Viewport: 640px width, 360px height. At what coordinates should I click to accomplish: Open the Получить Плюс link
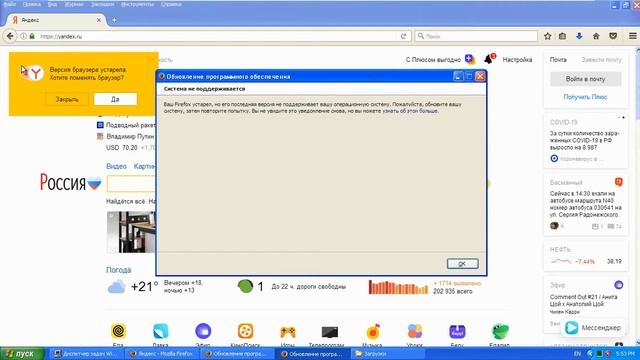[585, 97]
